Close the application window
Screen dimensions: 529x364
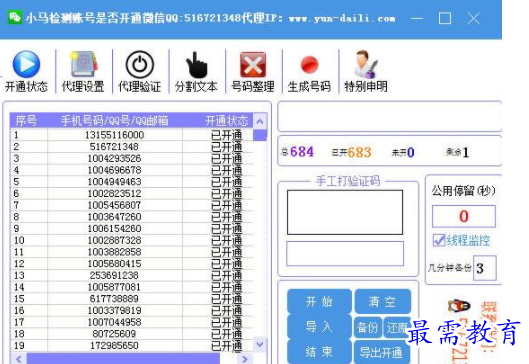click(x=474, y=18)
